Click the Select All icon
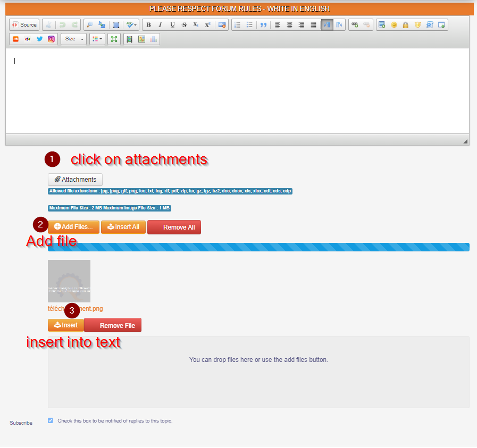 point(116,25)
